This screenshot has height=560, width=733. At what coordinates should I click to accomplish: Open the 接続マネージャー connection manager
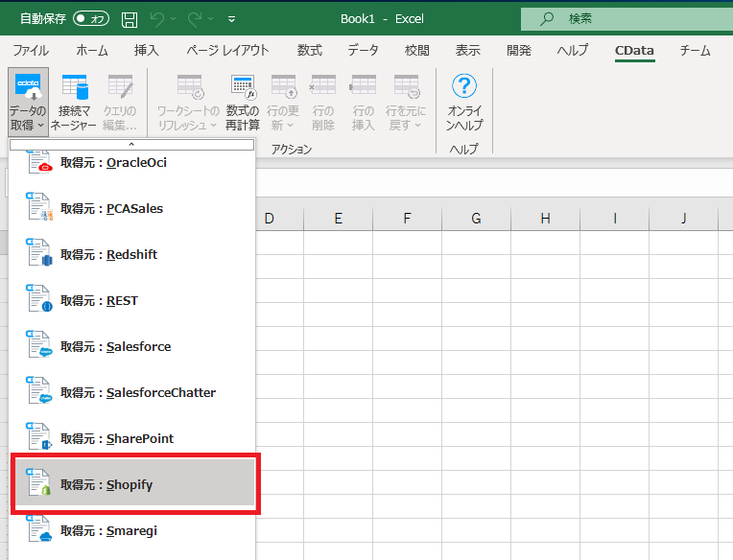[x=73, y=102]
